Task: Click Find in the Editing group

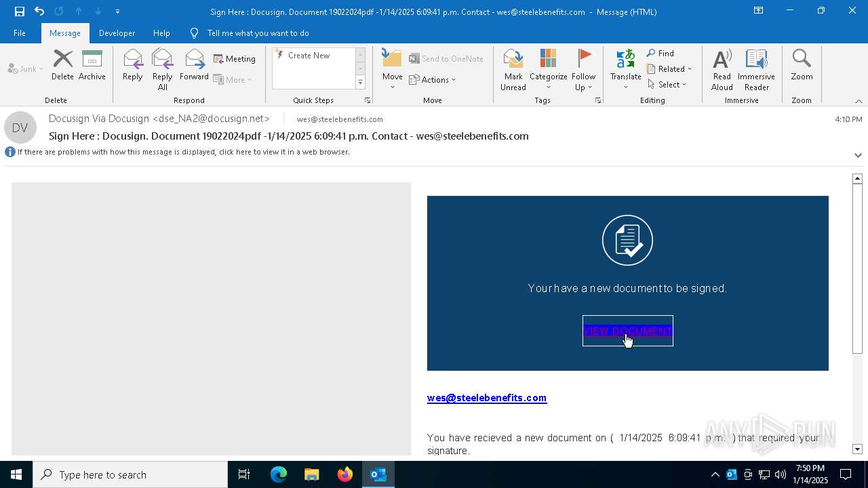Action: pos(660,54)
